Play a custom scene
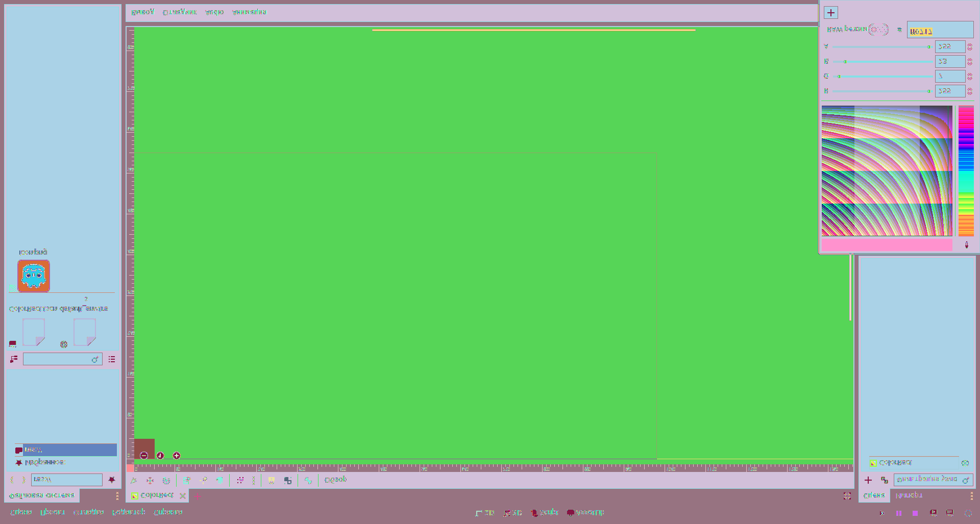This screenshot has width=980, height=524. 950,513
